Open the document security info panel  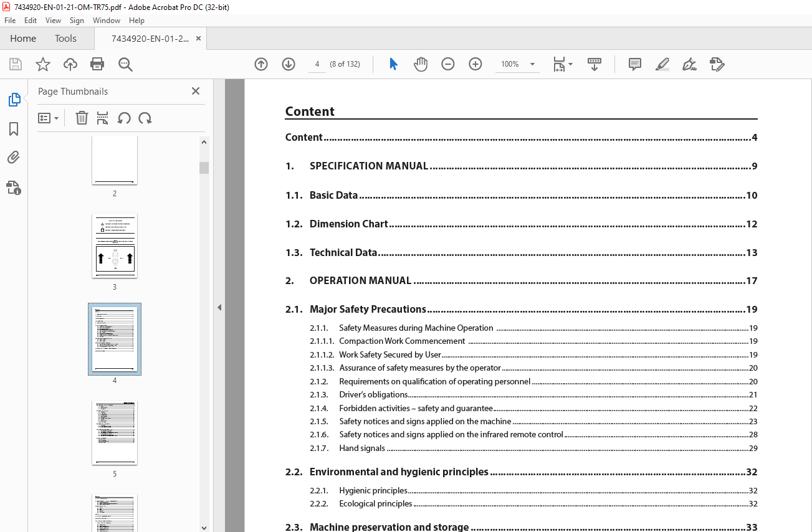pos(14,187)
